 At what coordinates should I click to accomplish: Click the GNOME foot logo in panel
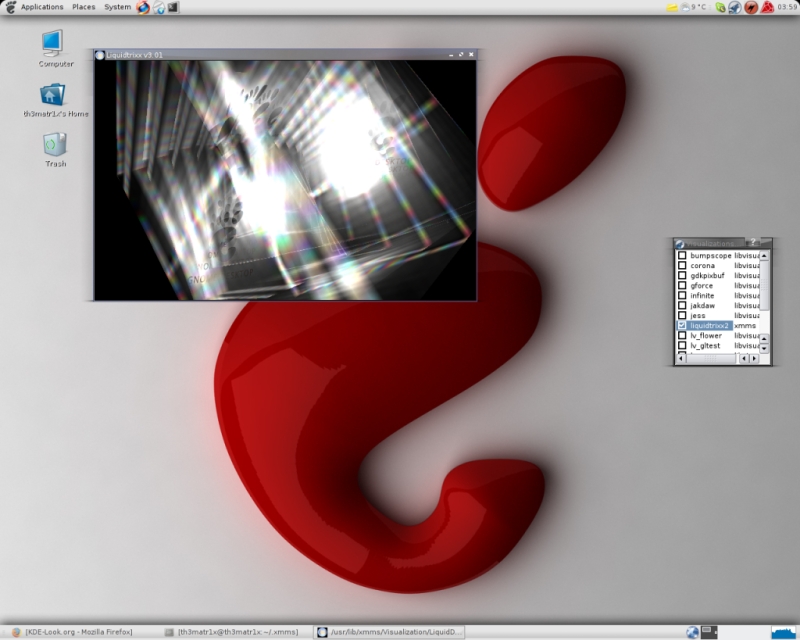click(x=10, y=7)
